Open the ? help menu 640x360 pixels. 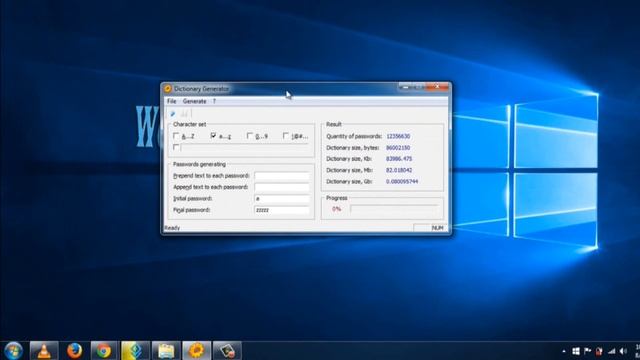(x=214, y=101)
